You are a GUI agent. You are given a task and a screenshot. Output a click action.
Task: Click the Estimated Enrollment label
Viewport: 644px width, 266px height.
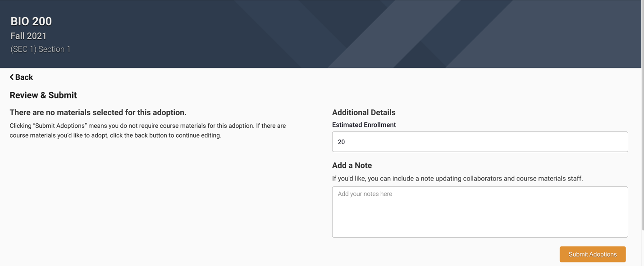tap(364, 125)
